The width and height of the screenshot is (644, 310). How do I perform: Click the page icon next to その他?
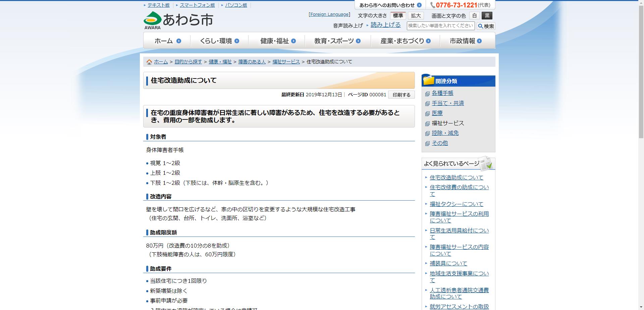click(427, 144)
